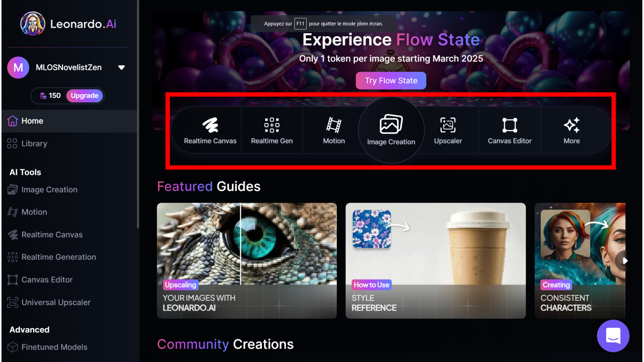This screenshot has width=644, height=362.
Task: Click the Upgrade button
Action: [85, 96]
